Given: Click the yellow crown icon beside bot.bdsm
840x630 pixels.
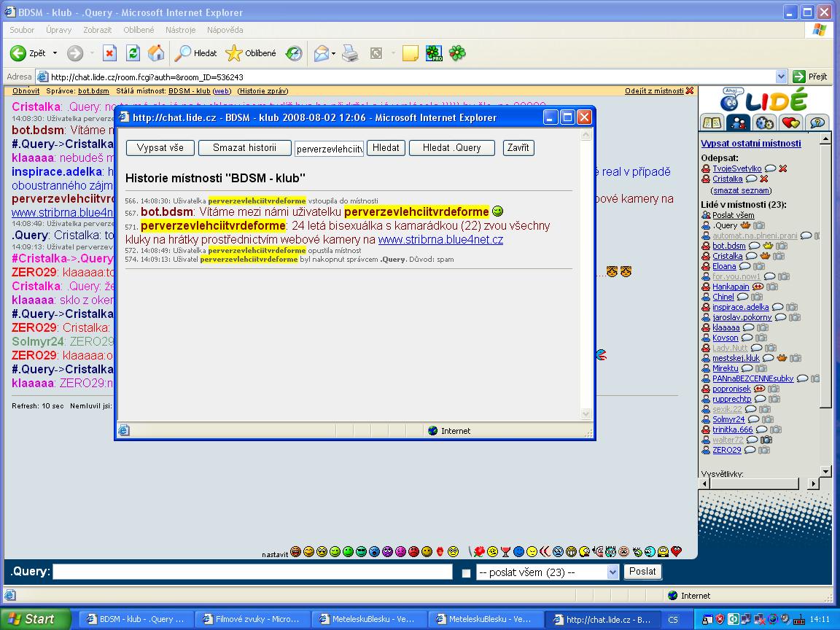Looking at the screenshot, I should (x=767, y=246).
